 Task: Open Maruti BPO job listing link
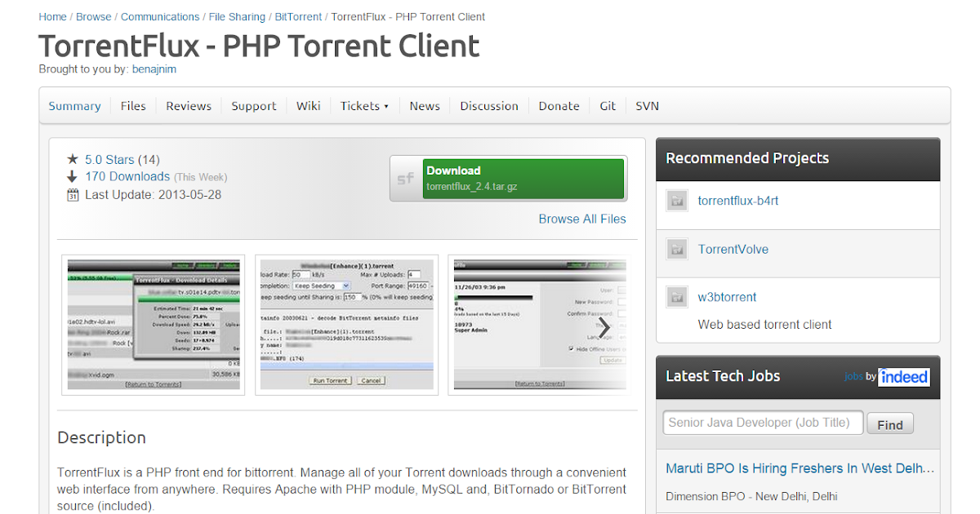coord(800,468)
